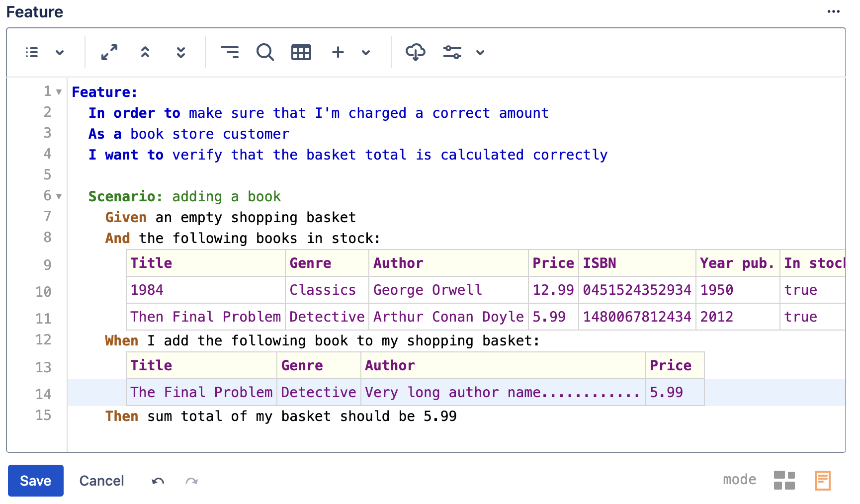
Task: Select the '12.99' price cell
Action: tap(553, 290)
